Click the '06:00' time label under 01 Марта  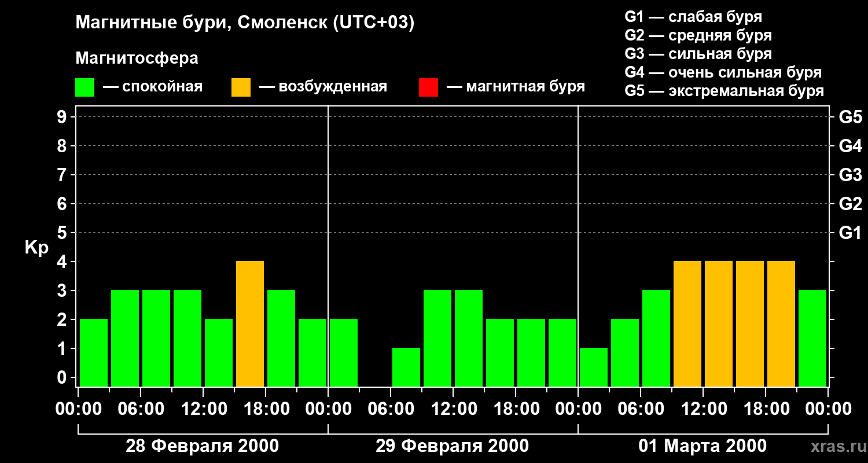click(x=641, y=409)
